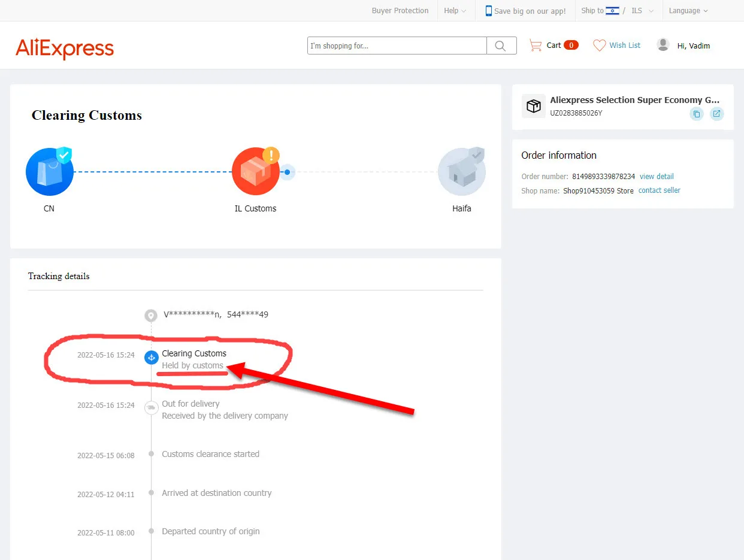The height and width of the screenshot is (560, 744).
Task: Click the Ship to label
Action: pyautogui.click(x=592, y=11)
